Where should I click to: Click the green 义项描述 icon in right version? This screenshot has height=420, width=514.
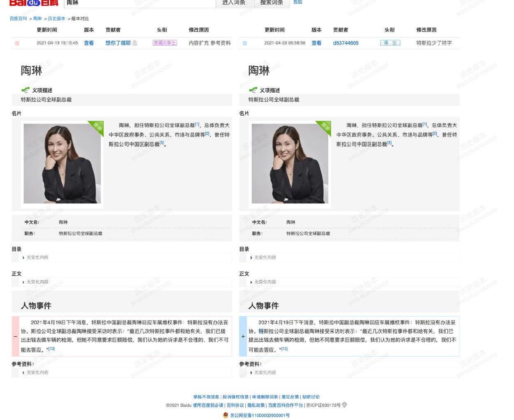[x=253, y=90]
